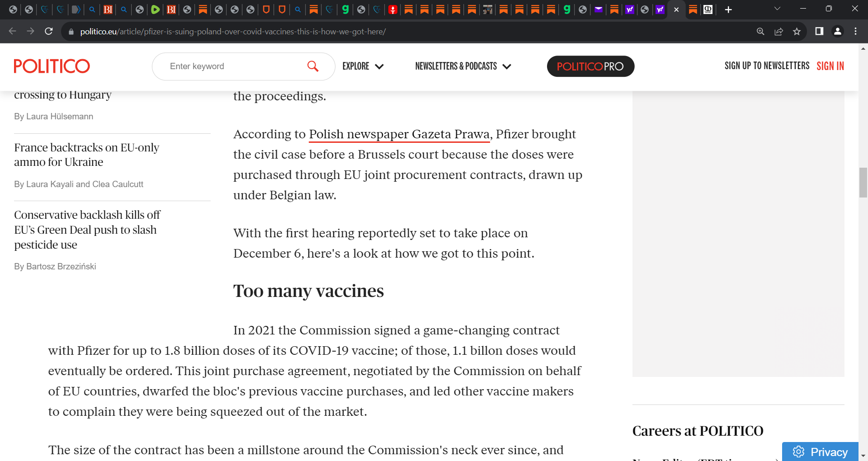Click the 'Too many vaccines' heading
Screen dimensions: 868x461
[308, 291]
